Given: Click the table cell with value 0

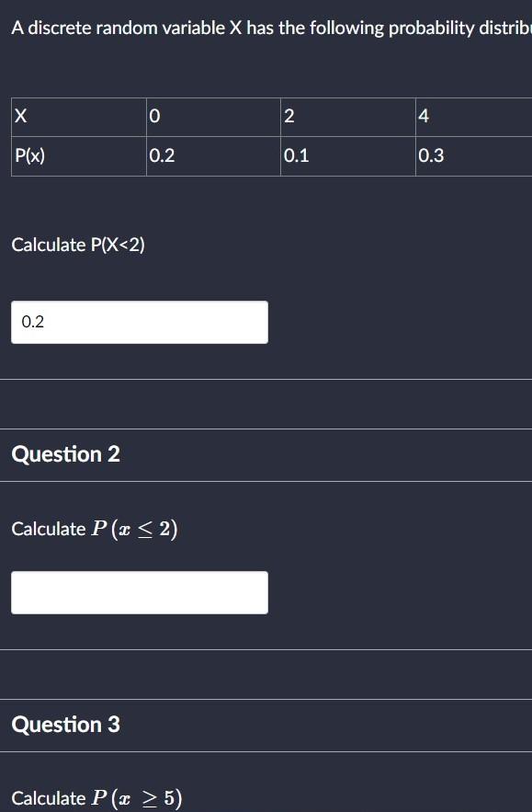Looking at the screenshot, I should (x=213, y=117).
